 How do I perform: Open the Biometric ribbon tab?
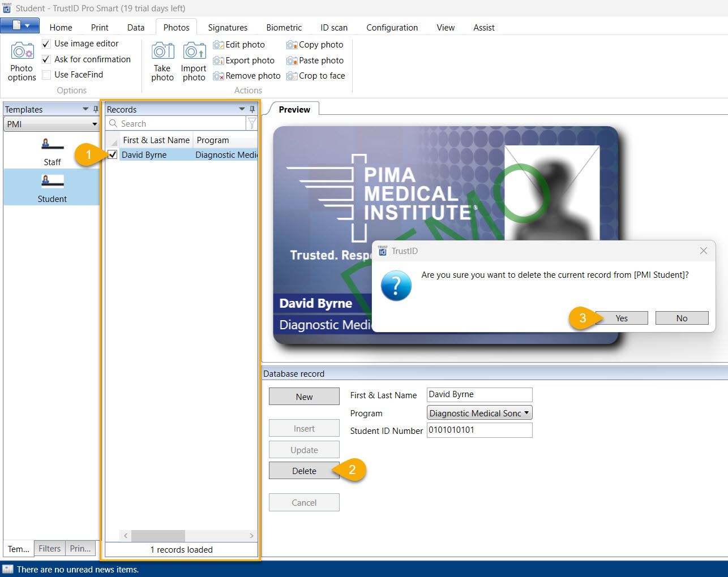click(x=284, y=27)
